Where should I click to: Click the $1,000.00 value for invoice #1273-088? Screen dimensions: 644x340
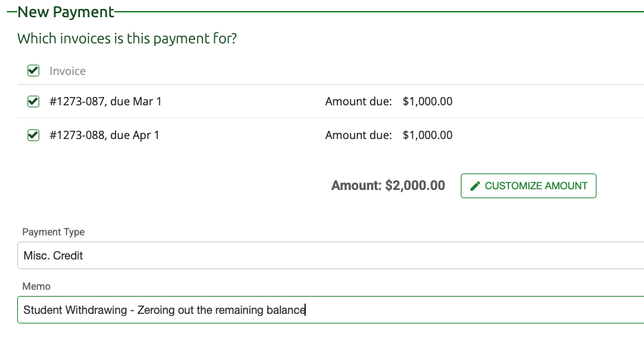427,136
